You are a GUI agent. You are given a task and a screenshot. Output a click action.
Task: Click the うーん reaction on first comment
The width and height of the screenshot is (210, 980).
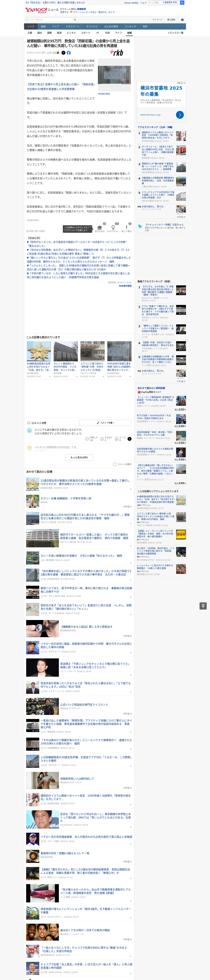pos(117,439)
